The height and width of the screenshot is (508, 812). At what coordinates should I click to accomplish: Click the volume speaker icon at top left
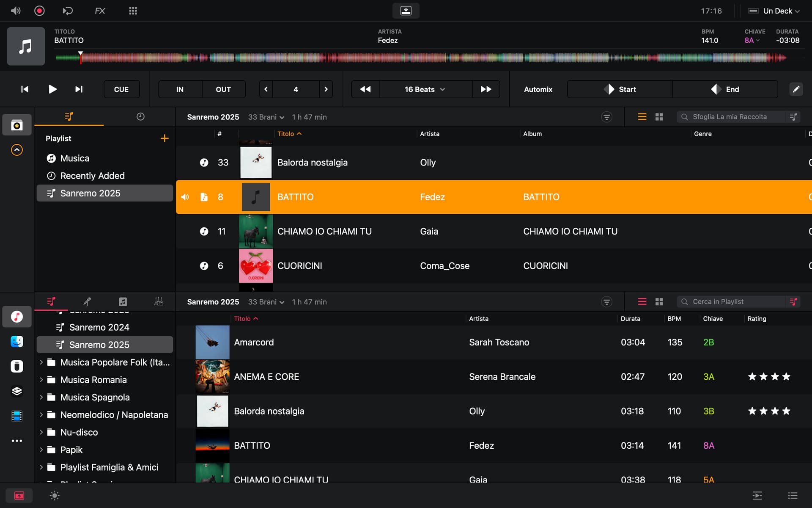click(x=16, y=11)
